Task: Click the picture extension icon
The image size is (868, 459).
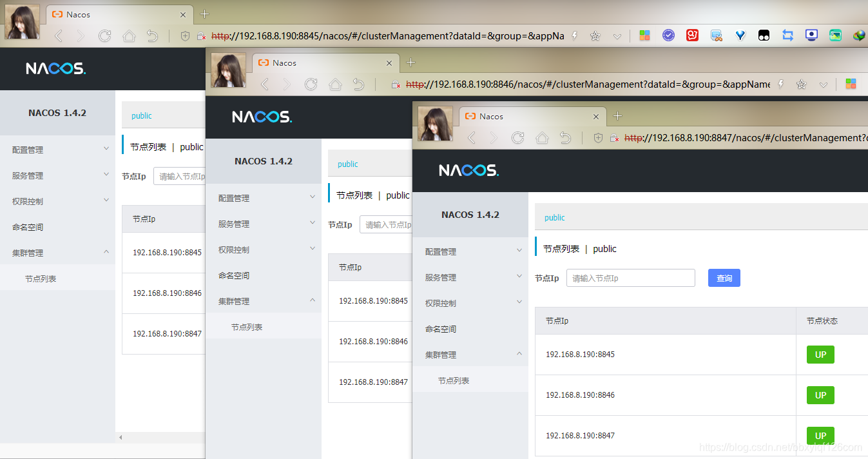Action: click(835, 35)
